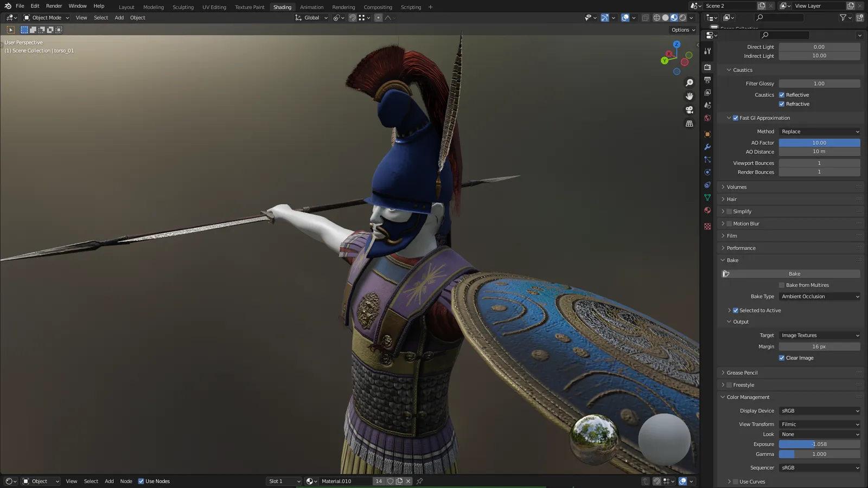This screenshot has height=488, width=868.
Task: Adjust the Gamma slider
Action: 820,454
